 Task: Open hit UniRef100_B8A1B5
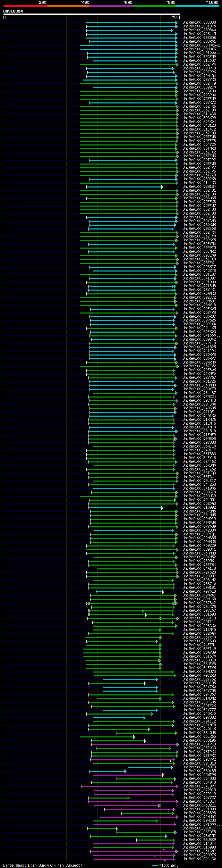(199, 771)
